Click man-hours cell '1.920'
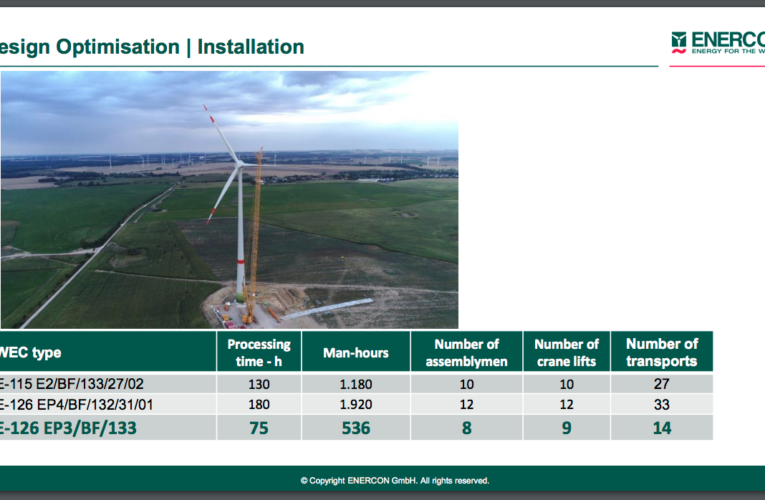This screenshot has height=500, width=765. tap(356, 404)
